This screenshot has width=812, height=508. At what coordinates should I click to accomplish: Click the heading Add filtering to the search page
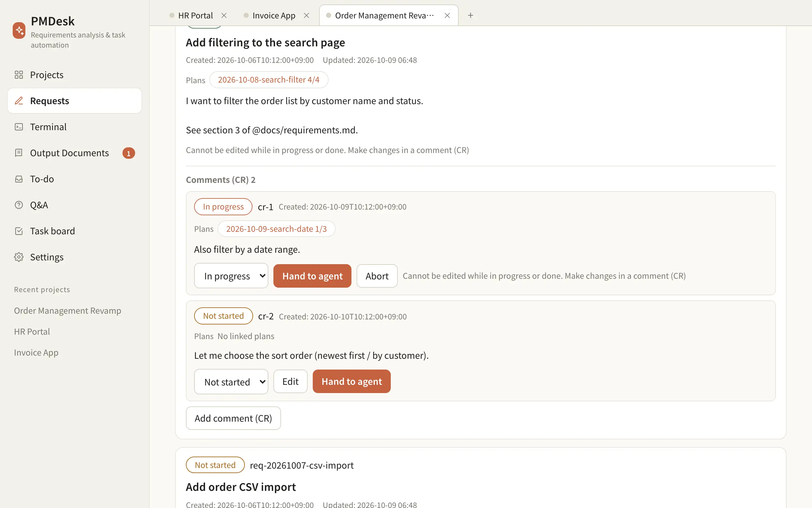(x=265, y=42)
